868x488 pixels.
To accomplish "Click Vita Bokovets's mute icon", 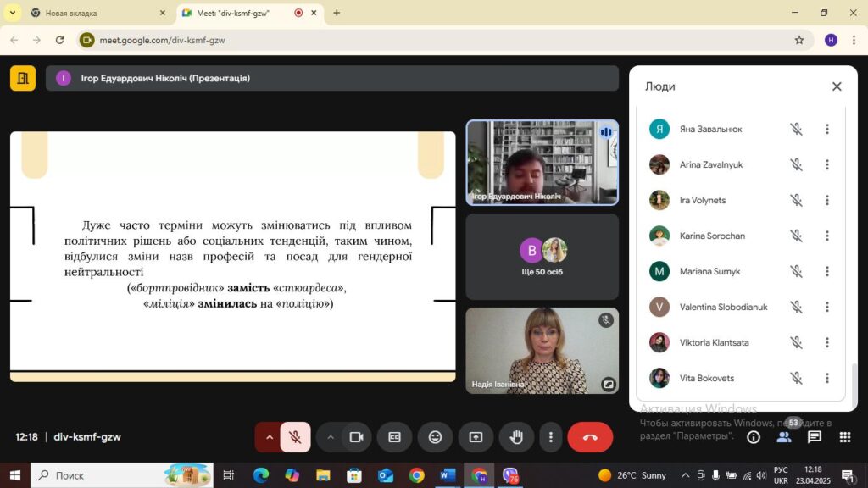I will pyautogui.click(x=796, y=378).
